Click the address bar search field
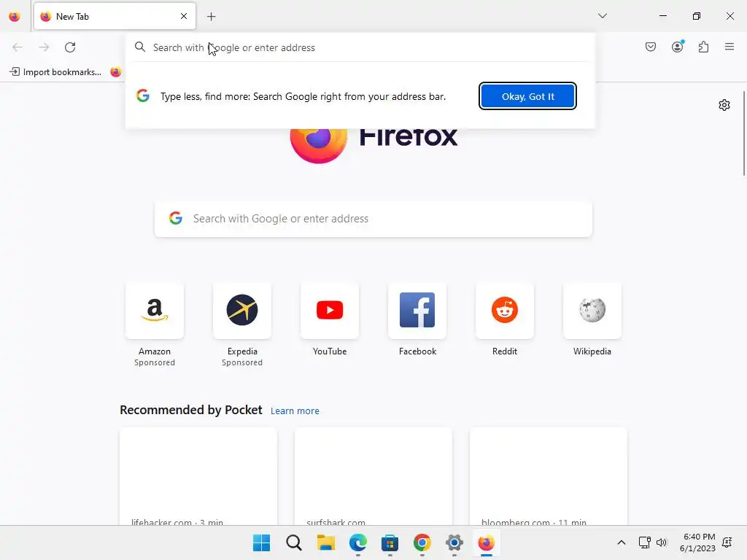Viewport: 747px width, 560px height. (360, 47)
